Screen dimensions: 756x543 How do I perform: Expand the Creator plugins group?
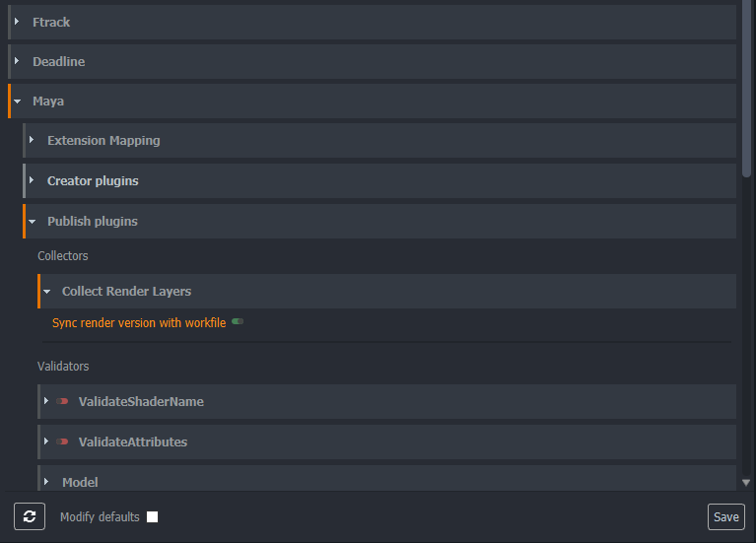coord(32,180)
